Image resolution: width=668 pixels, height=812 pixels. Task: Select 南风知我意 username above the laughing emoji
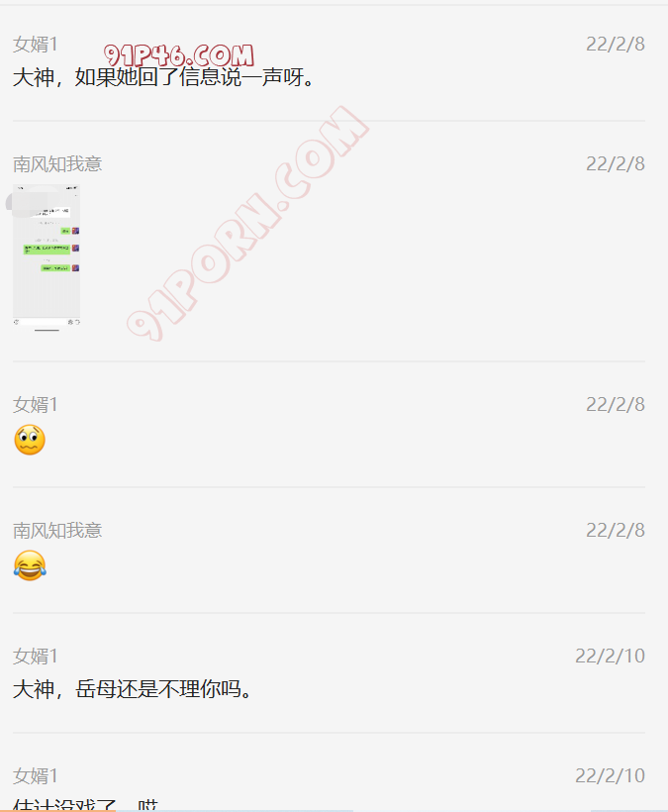(57, 531)
